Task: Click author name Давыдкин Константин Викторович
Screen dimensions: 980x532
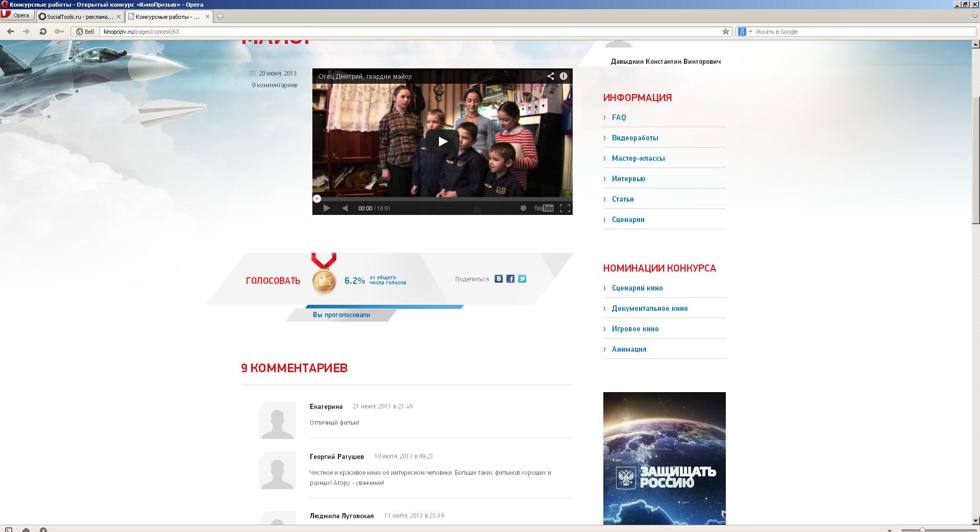Action: click(666, 61)
